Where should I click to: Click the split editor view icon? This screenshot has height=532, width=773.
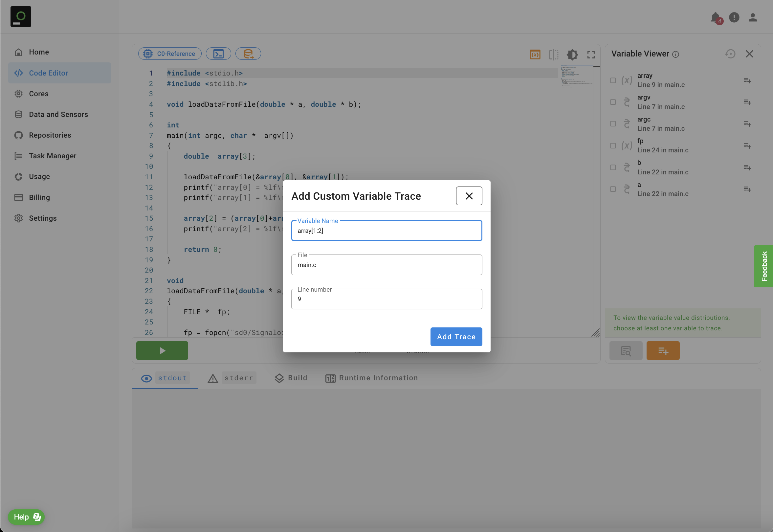[x=553, y=55]
